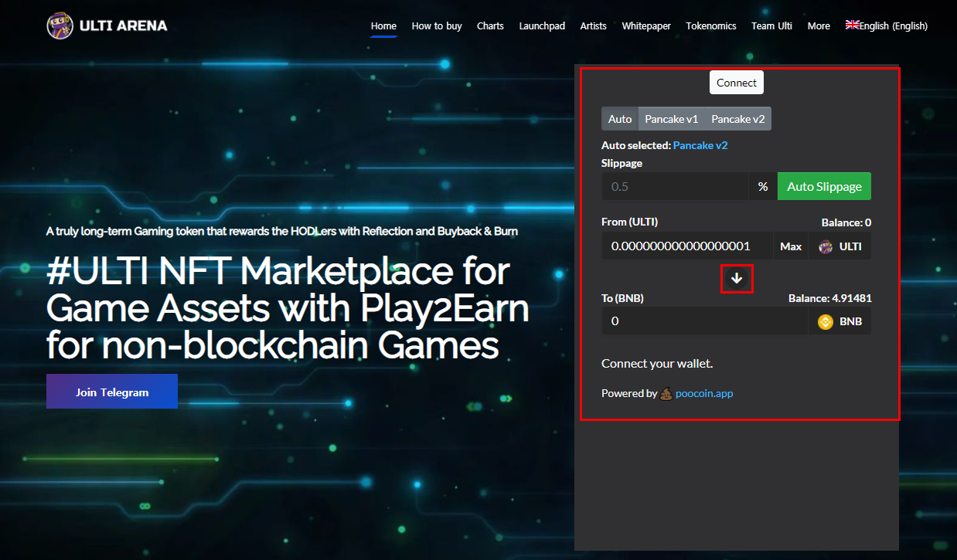This screenshot has width=957, height=560.
Task: Click the Max amount button
Action: (x=791, y=246)
